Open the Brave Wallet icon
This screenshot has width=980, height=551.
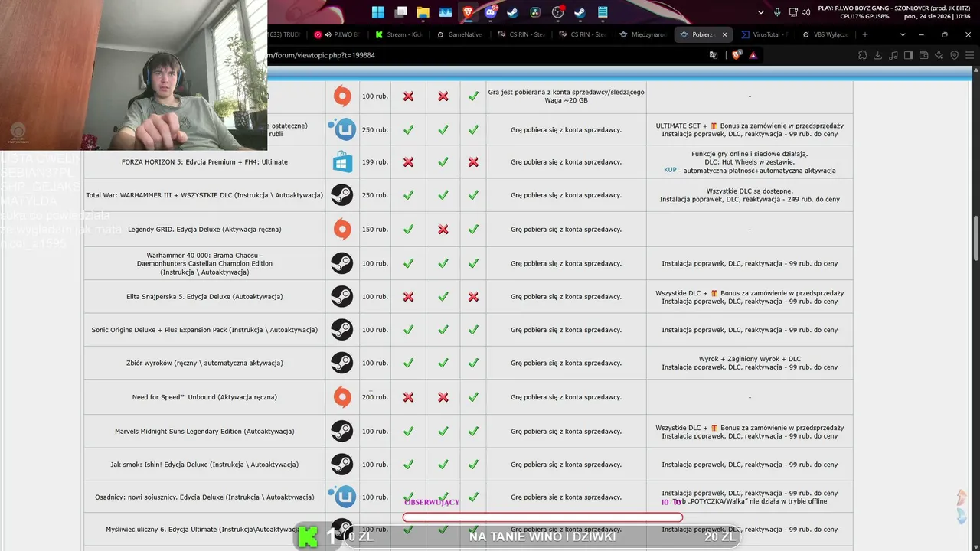[924, 55]
